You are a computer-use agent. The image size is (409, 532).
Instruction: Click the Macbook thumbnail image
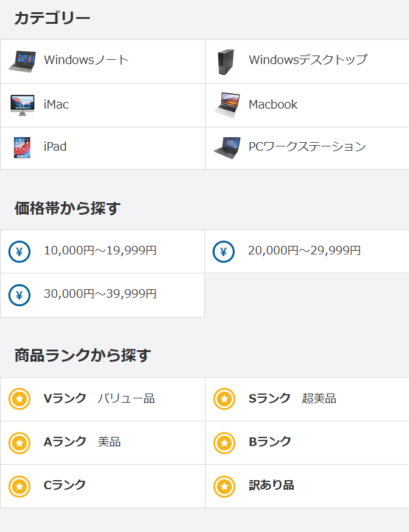pos(227,105)
